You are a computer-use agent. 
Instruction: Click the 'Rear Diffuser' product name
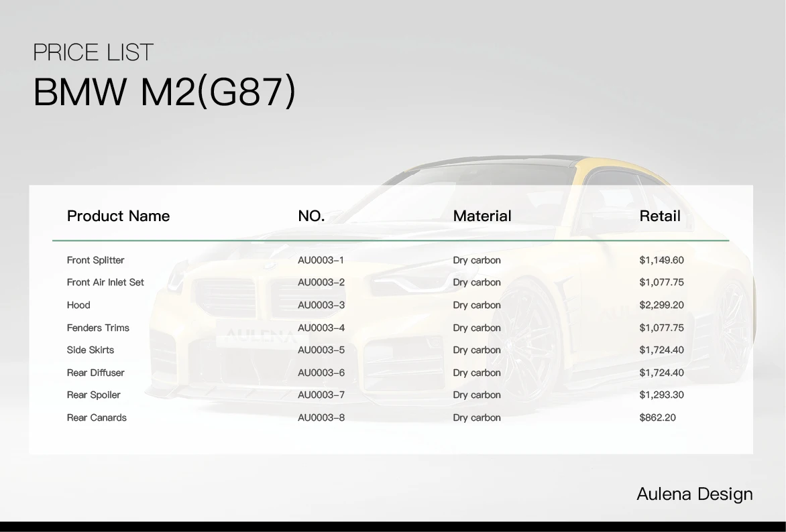pos(95,373)
